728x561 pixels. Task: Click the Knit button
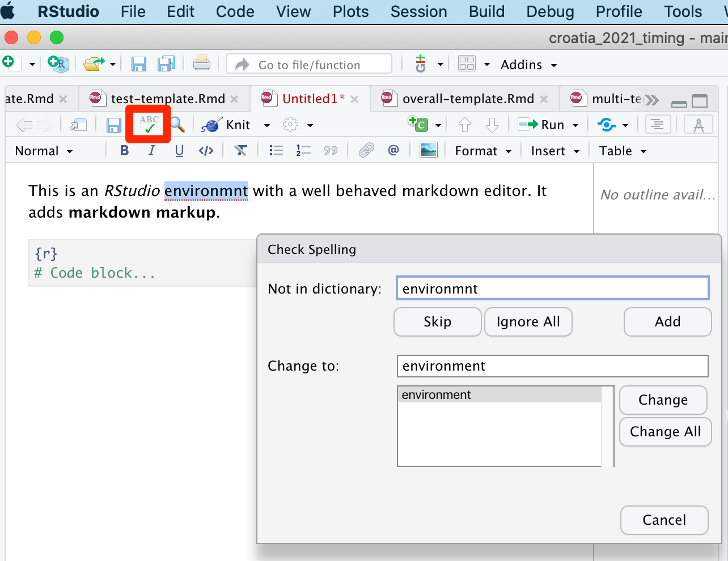point(226,125)
